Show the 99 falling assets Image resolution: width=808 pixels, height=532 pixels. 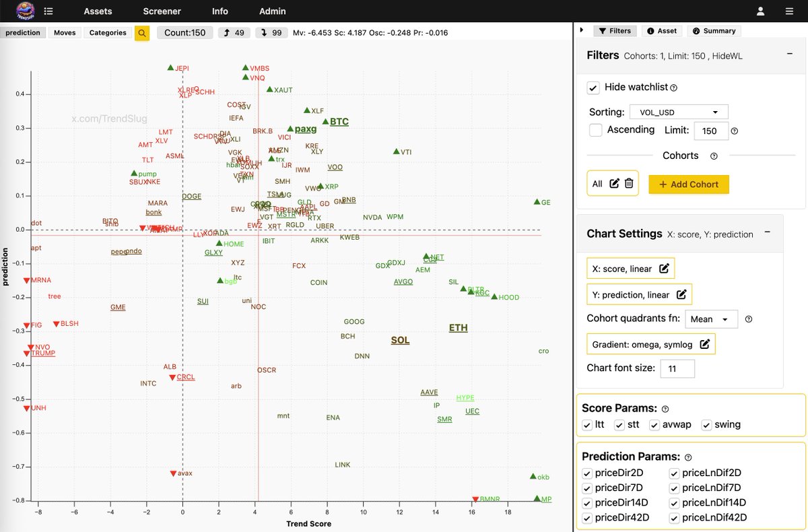[x=271, y=32]
